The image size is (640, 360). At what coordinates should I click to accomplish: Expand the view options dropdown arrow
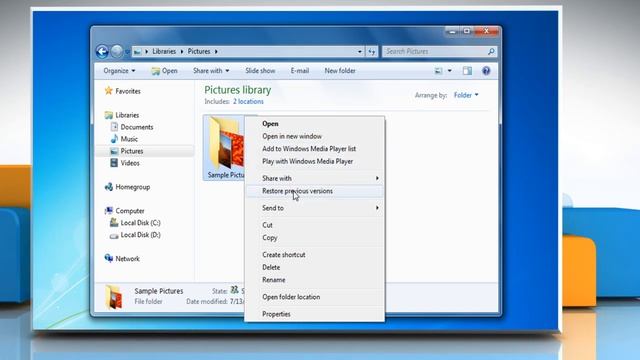click(x=450, y=71)
